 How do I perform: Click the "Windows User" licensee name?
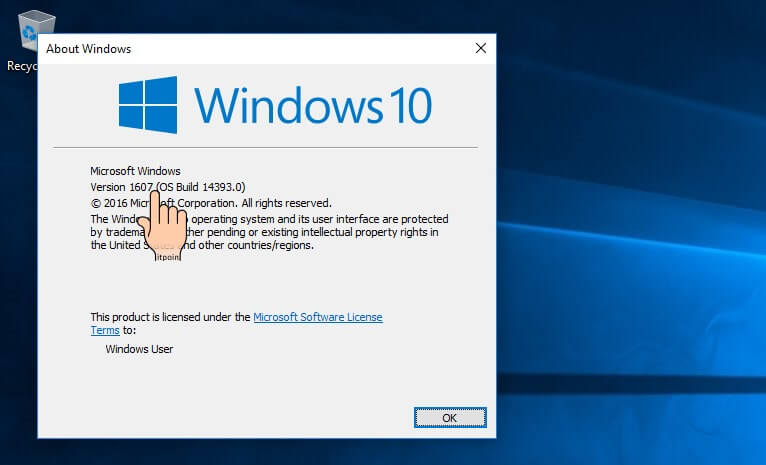[x=139, y=349]
